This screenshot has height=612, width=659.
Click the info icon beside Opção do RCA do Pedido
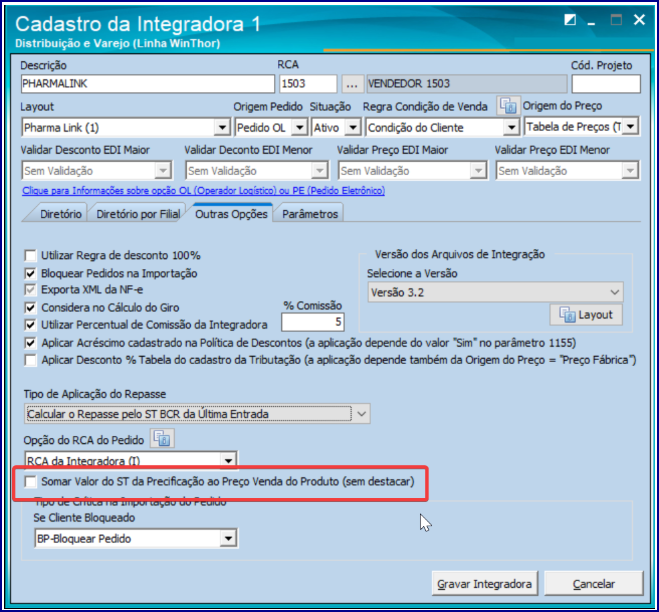pos(162,439)
